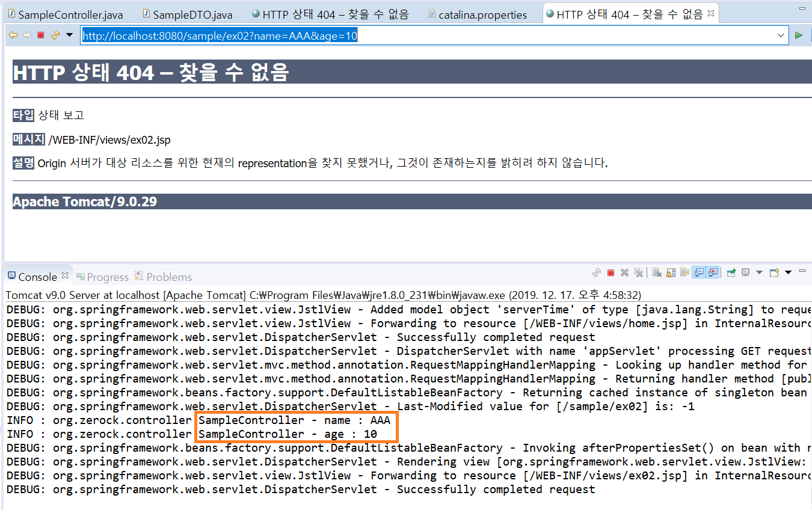Click the 'SampleController - name : AAA' log line
812x510 pixels.
click(295, 420)
